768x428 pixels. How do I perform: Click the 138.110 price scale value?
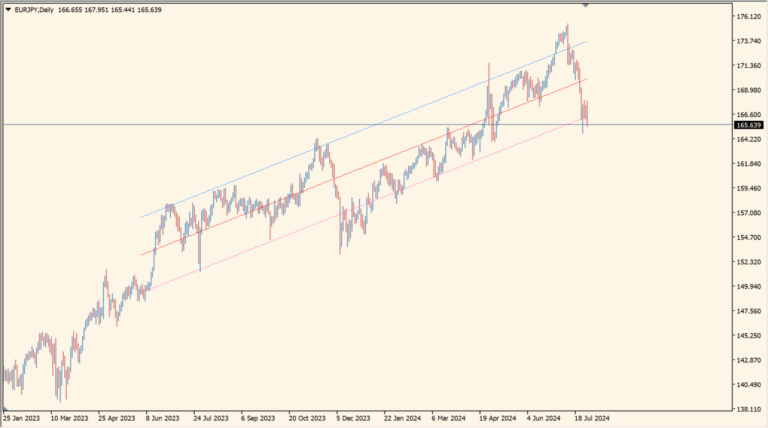click(749, 409)
